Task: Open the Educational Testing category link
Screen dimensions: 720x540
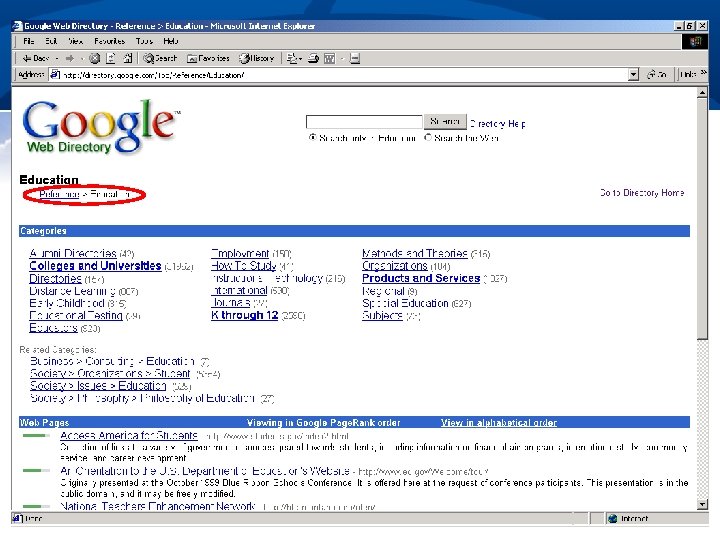Action: (x=76, y=315)
